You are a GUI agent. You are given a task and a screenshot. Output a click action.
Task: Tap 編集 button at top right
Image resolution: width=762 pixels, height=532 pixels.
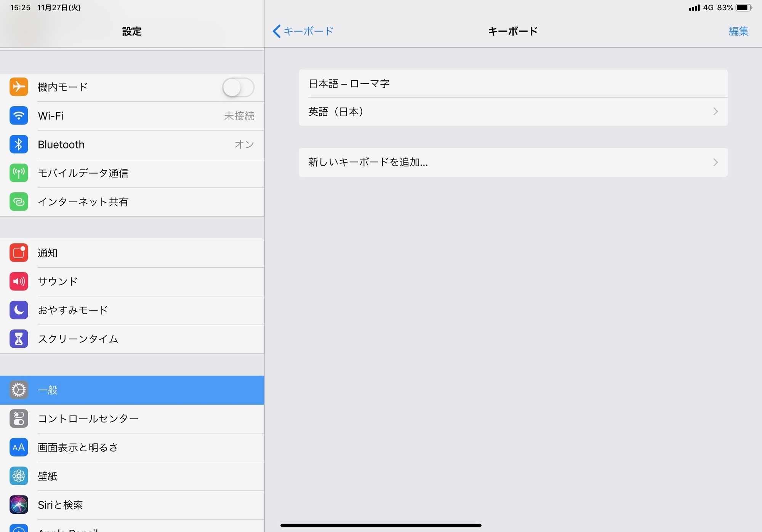tap(738, 31)
